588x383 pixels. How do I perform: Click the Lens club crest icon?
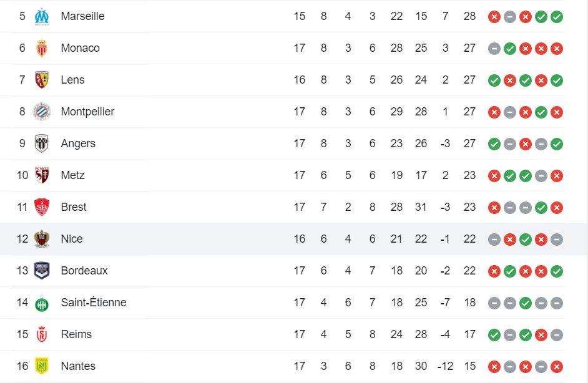click(42, 80)
